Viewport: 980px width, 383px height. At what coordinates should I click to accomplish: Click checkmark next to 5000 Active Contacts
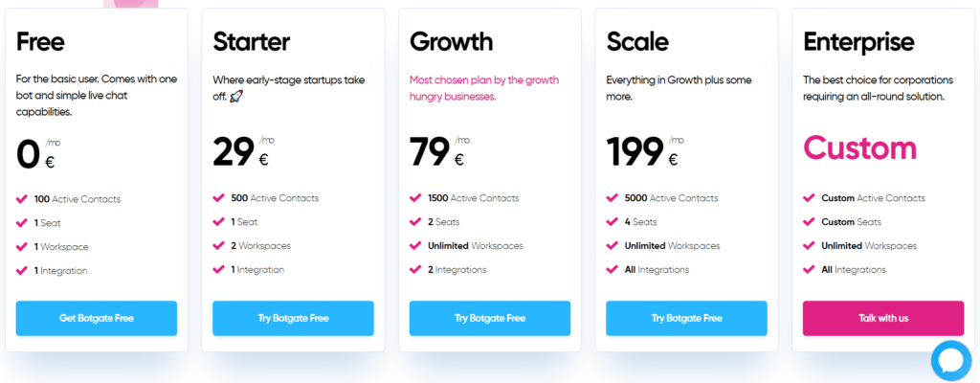click(x=612, y=198)
